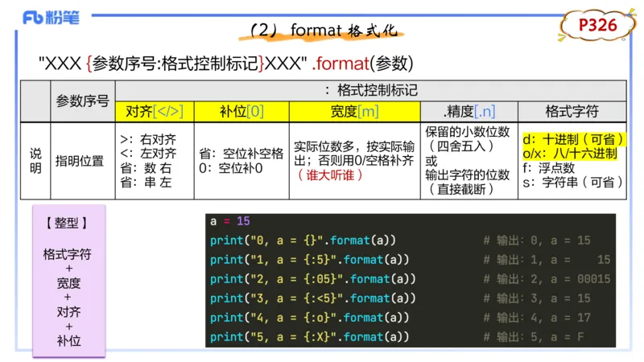
Task: Click the highlighted 'o/x: 八/十六进制' line
Action: tap(570, 154)
